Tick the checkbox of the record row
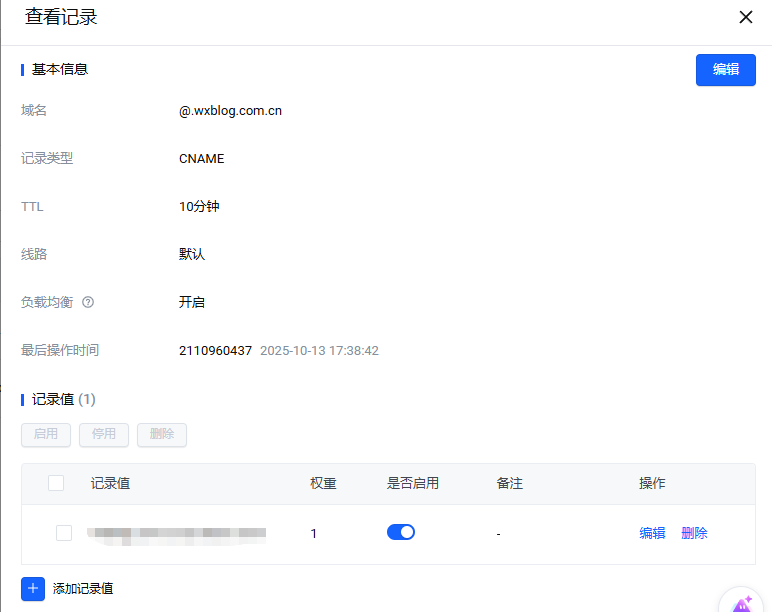This screenshot has width=772, height=612. [64, 533]
